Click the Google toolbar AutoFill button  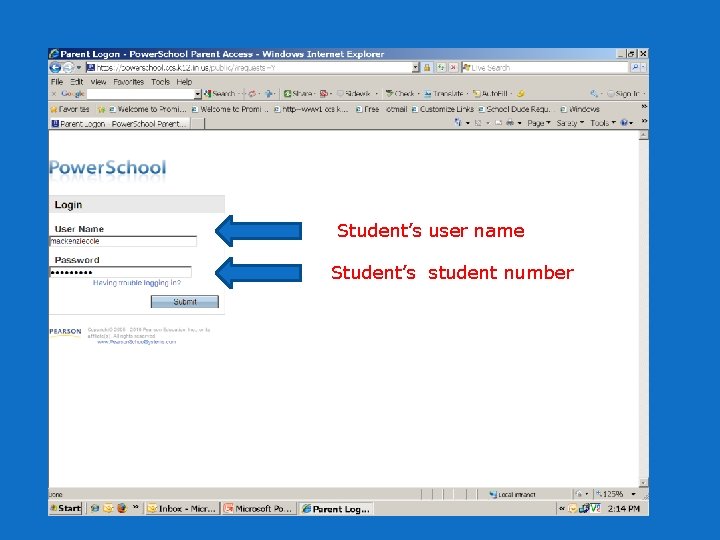coord(490,94)
